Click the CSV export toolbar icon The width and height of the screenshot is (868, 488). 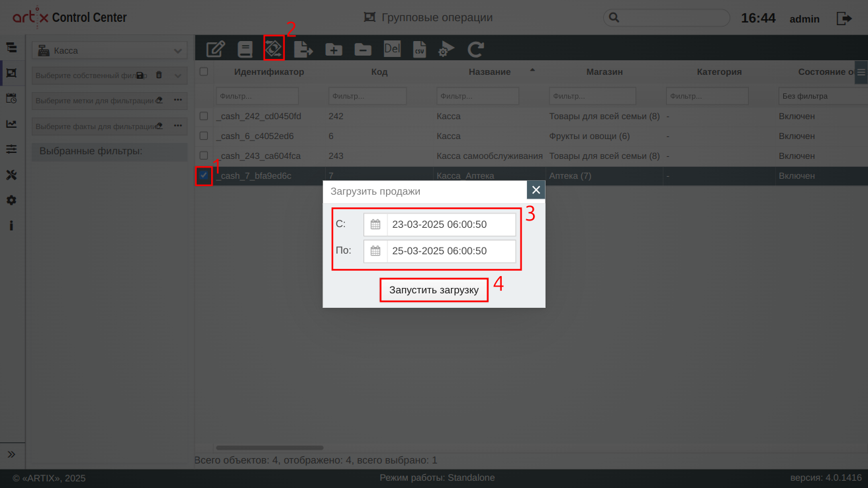(x=419, y=49)
